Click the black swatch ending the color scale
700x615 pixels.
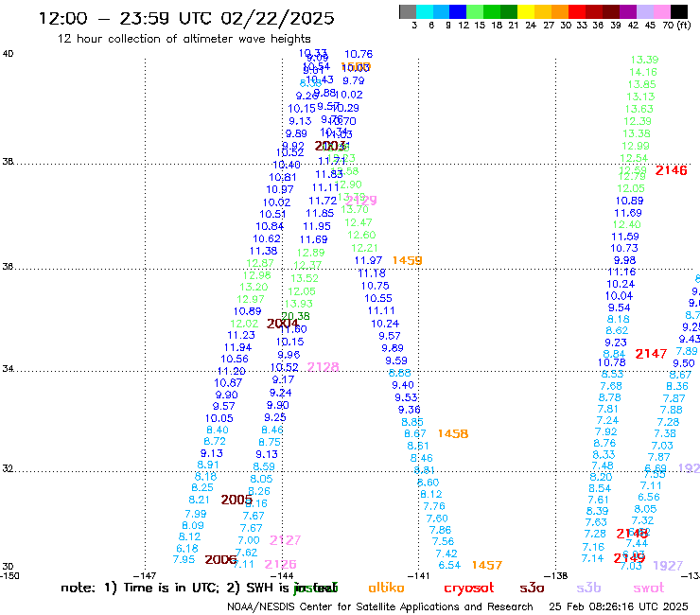point(679,11)
